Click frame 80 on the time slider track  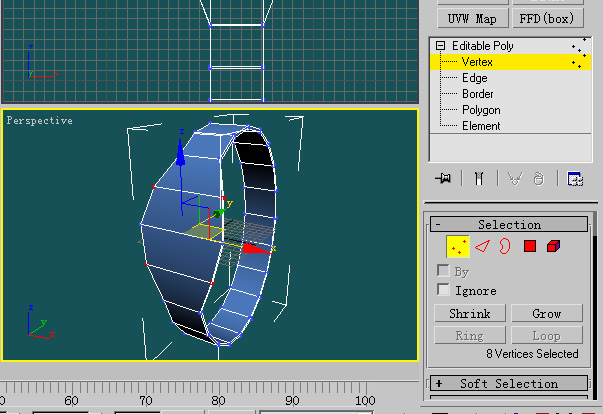(x=218, y=401)
